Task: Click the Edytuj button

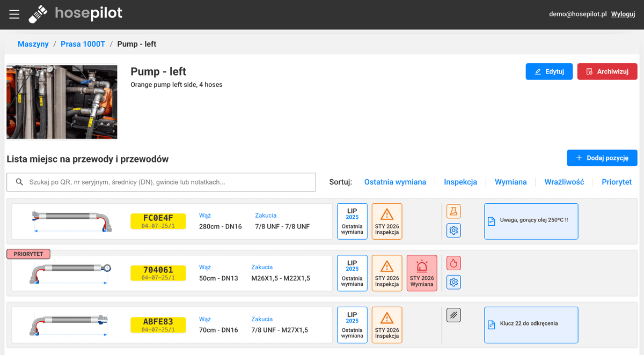Action: (x=549, y=71)
